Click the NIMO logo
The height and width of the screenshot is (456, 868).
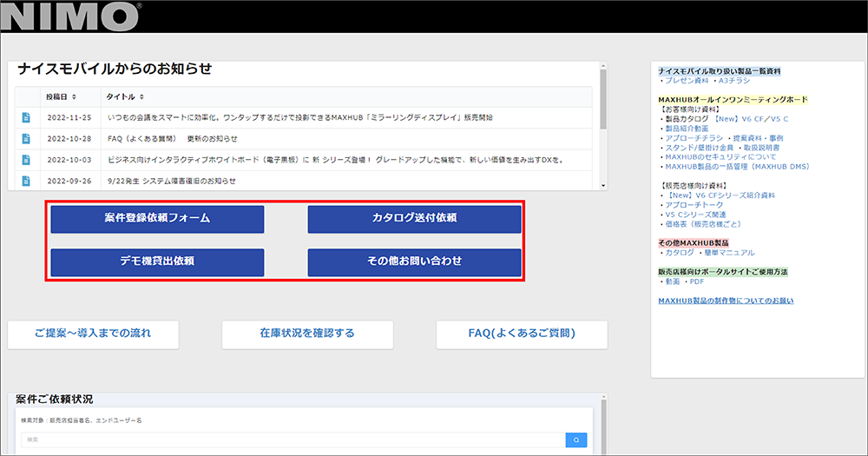(x=71, y=17)
